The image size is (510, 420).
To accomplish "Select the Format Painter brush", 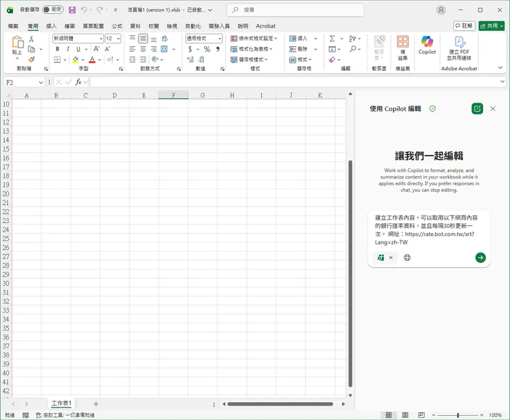I will click(32, 59).
